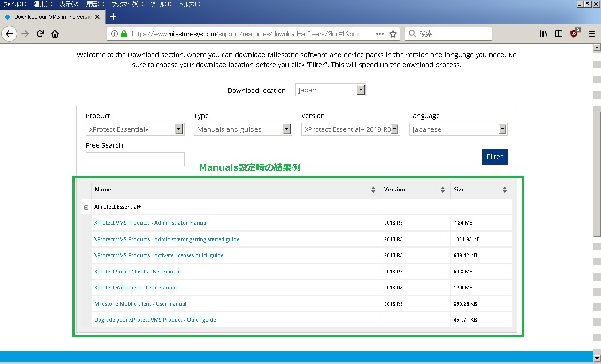Click the page scrollbar down arrow

point(597,358)
